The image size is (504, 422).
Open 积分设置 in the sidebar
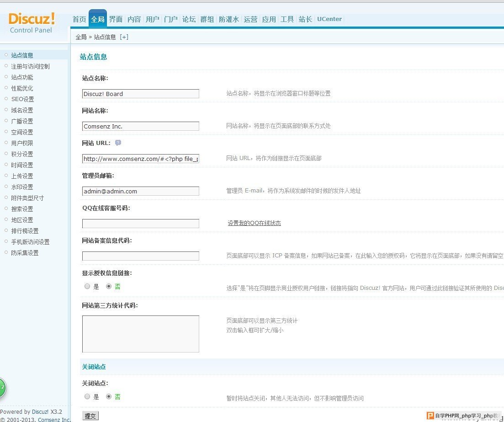point(22,154)
